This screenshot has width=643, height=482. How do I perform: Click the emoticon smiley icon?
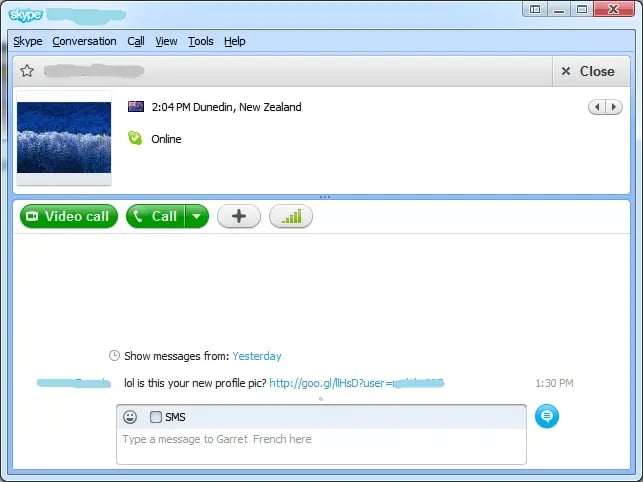(130, 417)
